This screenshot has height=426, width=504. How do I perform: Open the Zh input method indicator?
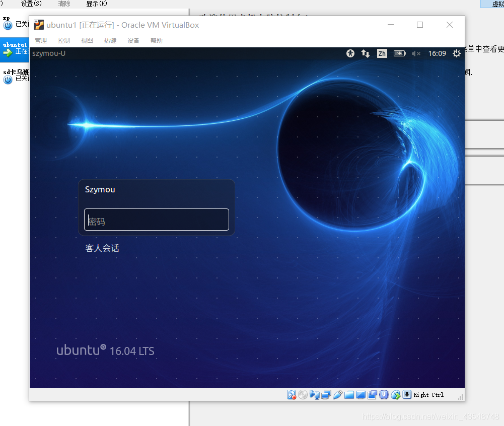coord(382,53)
